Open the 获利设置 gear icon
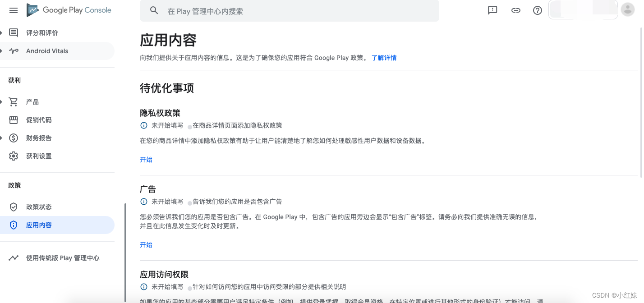The height and width of the screenshot is (303, 644). tap(13, 156)
